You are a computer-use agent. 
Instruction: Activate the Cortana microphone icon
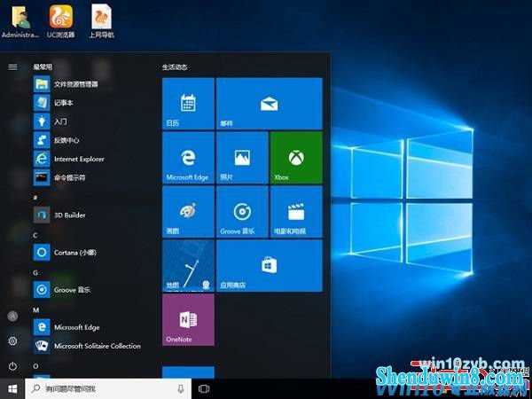coord(181,389)
